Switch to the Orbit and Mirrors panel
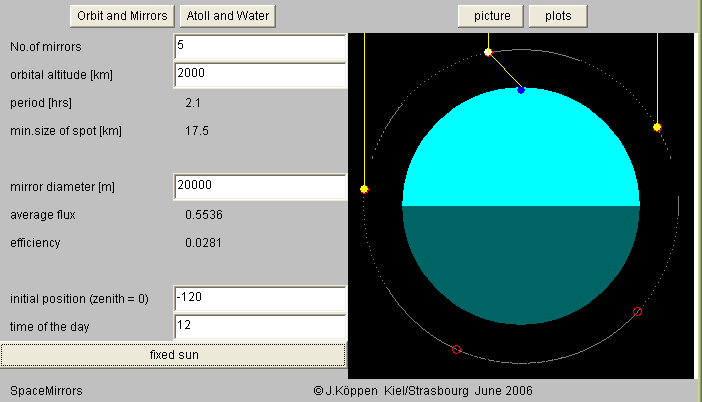 pyautogui.click(x=122, y=16)
